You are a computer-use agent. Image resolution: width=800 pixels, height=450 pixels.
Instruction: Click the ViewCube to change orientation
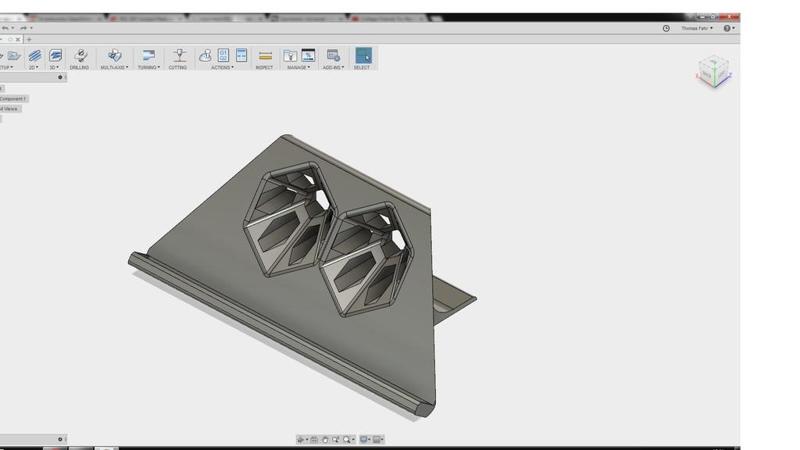coord(713,71)
